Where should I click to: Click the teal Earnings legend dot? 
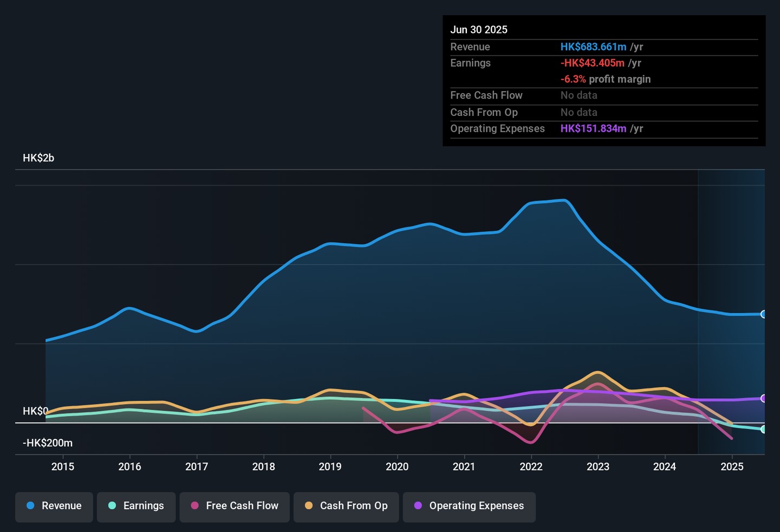tap(112, 506)
